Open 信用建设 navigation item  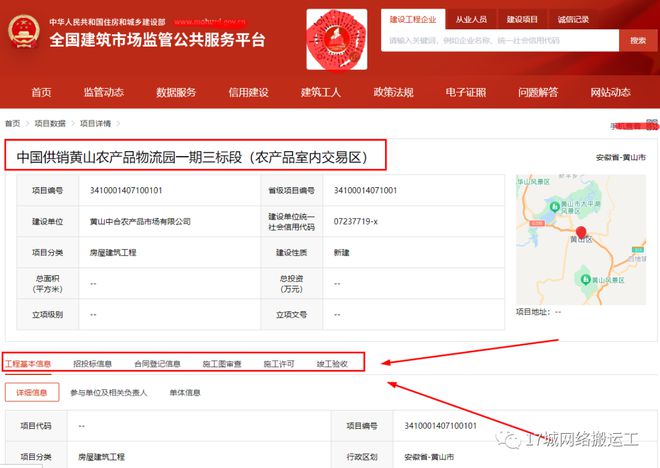tap(248, 92)
